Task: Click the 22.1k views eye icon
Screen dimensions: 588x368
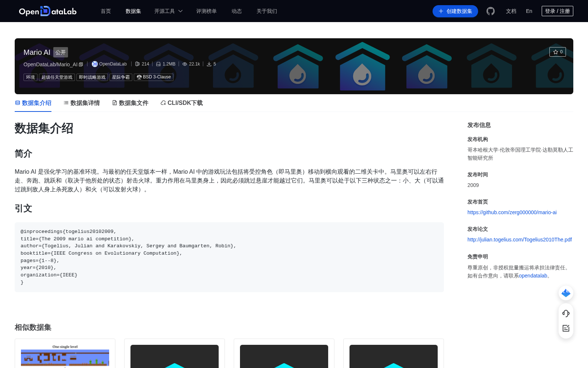Action: coord(185,64)
